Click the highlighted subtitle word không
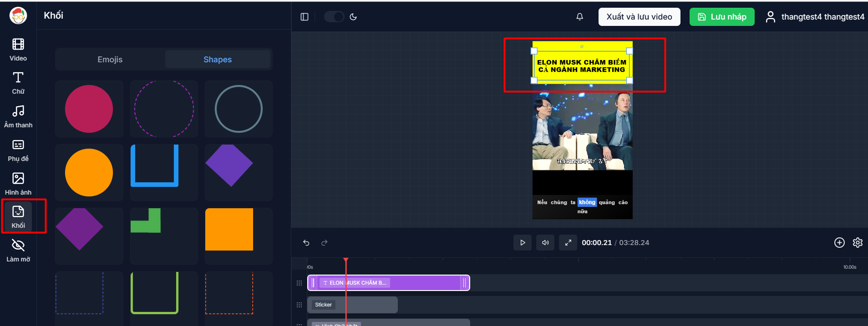 [587, 202]
